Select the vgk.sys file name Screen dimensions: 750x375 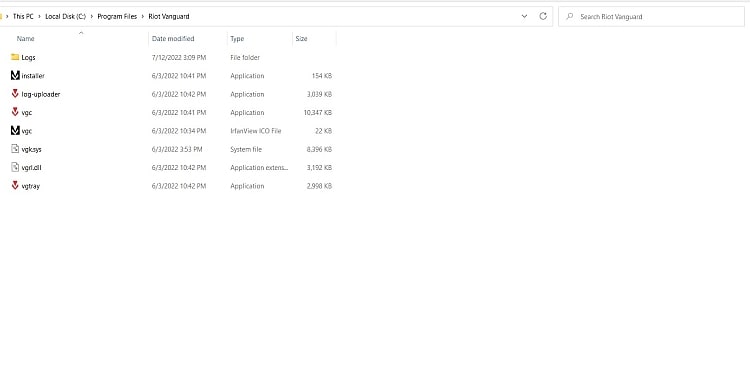32,149
